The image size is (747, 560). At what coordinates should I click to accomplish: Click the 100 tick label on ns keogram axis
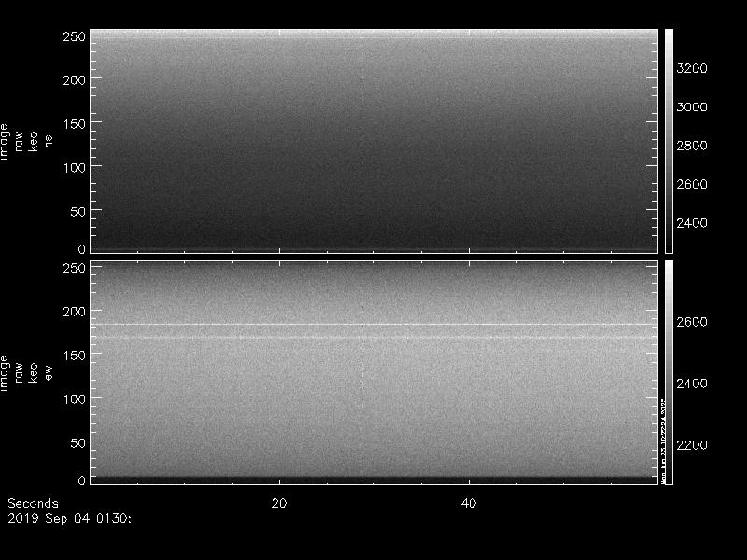click(x=74, y=168)
